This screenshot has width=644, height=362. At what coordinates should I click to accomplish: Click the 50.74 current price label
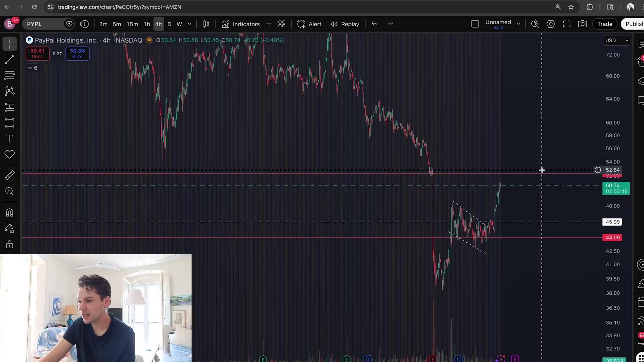coord(616,188)
